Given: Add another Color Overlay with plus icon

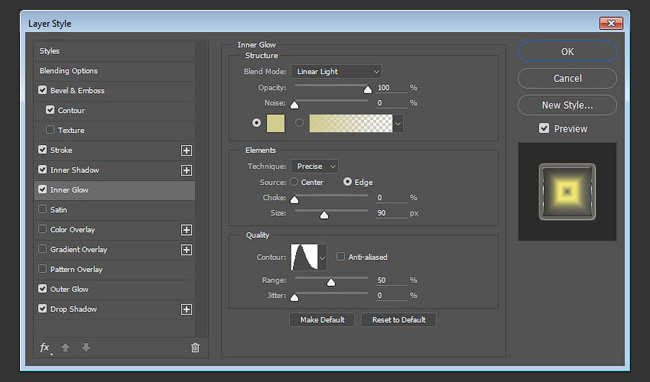Looking at the screenshot, I should point(186,230).
